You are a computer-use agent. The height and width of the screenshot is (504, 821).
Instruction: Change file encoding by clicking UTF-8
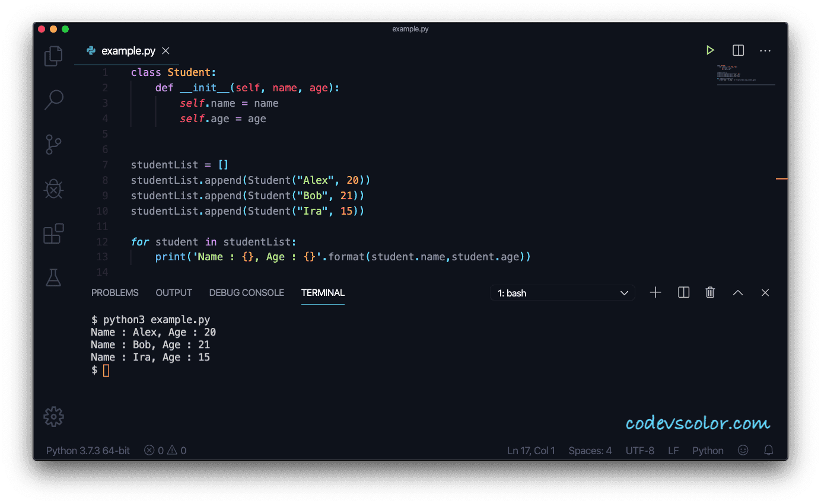tap(639, 450)
